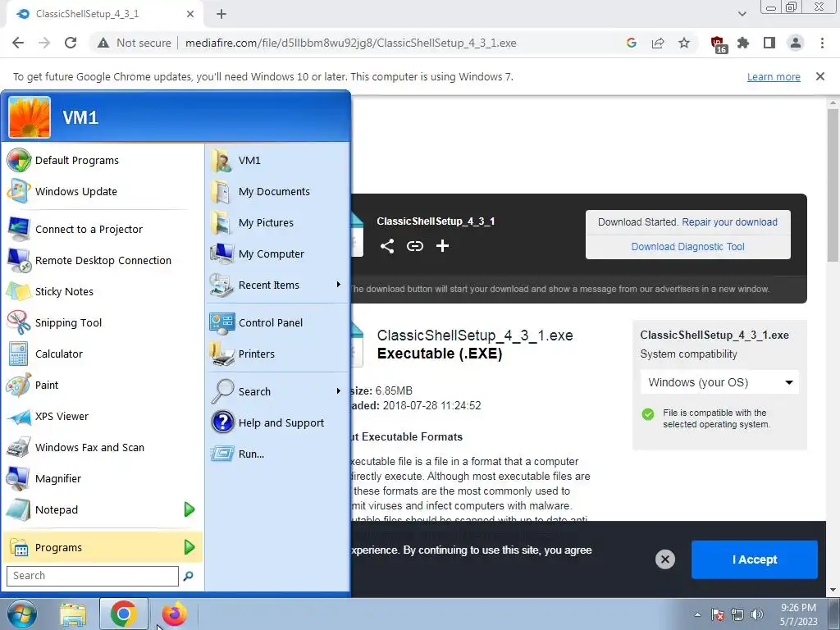Start Remote Desktop Connection
The image size is (840, 630).
coord(102,260)
